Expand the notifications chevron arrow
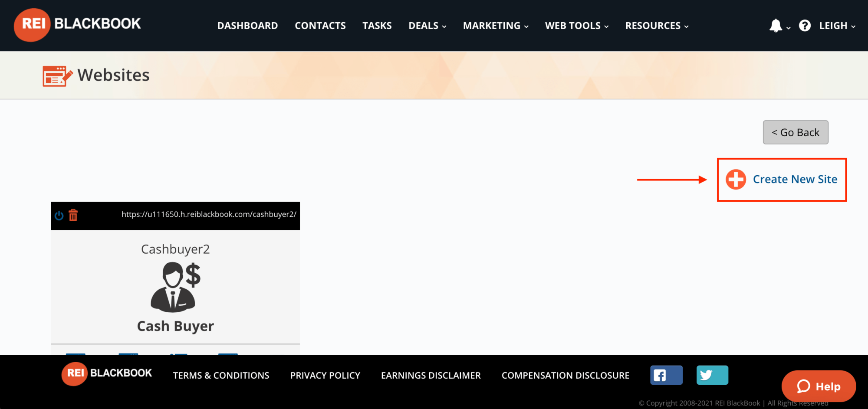This screenshot has height=409, width=868. [x=789, y=28]
